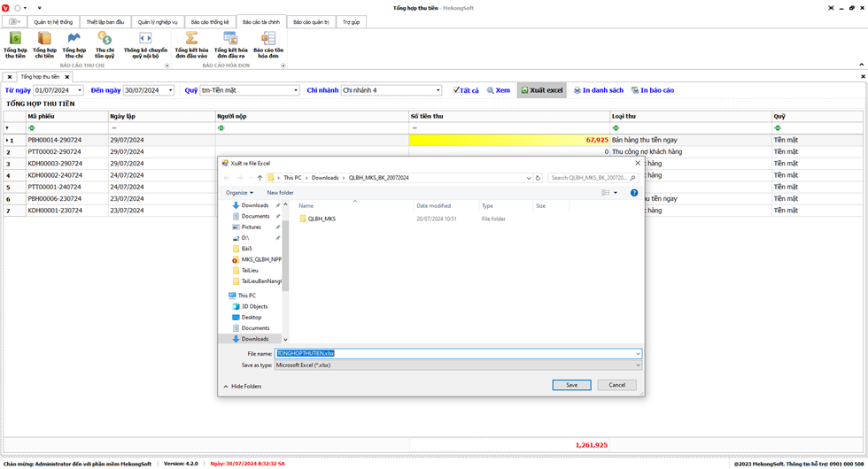Refresh the folder listing in save dialog
Viewport: 868px width, 469px height.
538,178
